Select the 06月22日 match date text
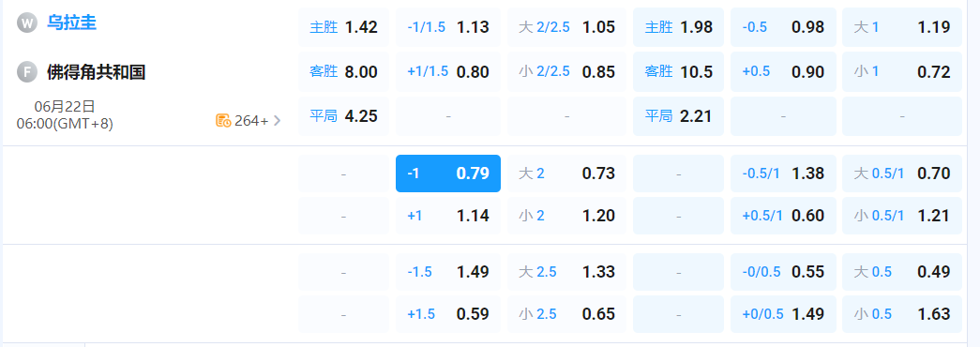The width and height of the screenshot is (980, 347). pyautogui.click(x=65, y=106)
